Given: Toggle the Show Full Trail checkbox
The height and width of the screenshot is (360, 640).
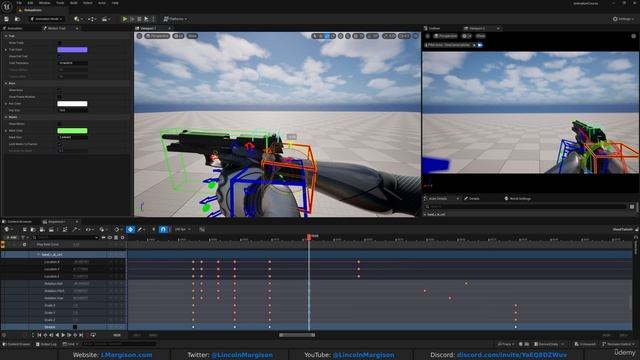Looking at the screenshot, I should 60,56.
